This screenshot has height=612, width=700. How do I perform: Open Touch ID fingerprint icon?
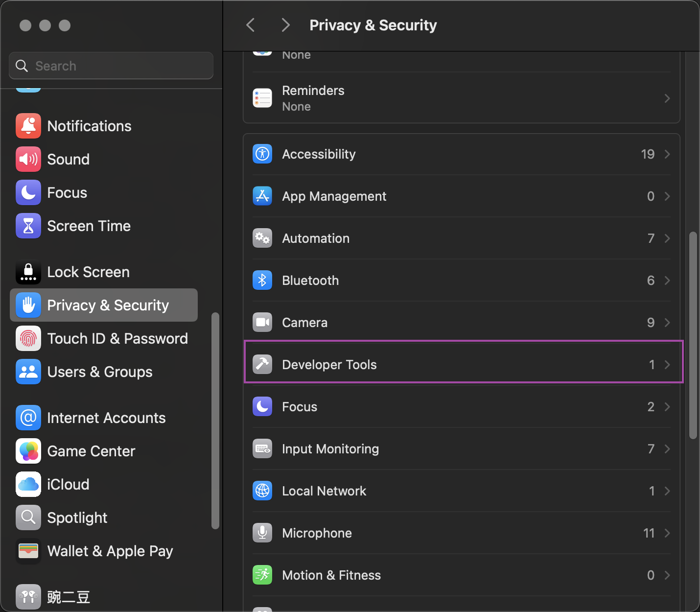(x=28, y=338)
